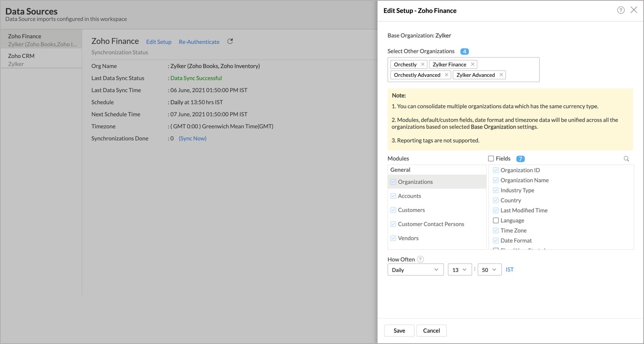Click the Organizations module row label
Viewport: 644px width, 344px height.
pyautogui.click(x=415, y=182)
